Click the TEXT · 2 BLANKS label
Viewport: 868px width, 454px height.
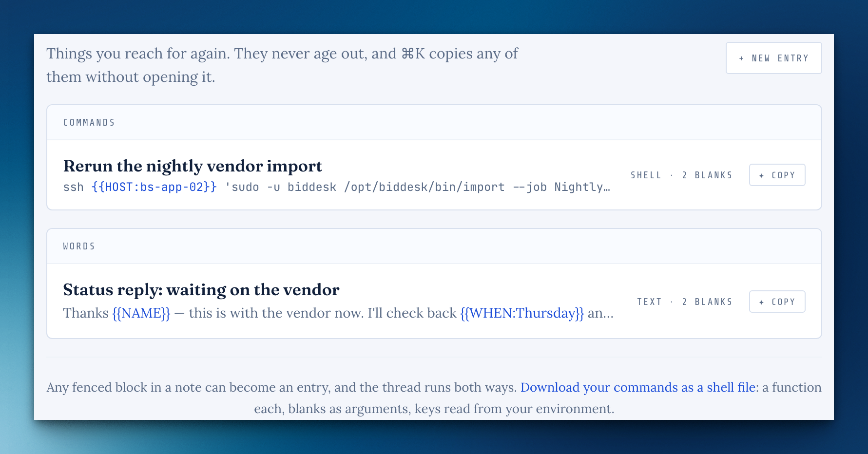click(x=685, y=302)
